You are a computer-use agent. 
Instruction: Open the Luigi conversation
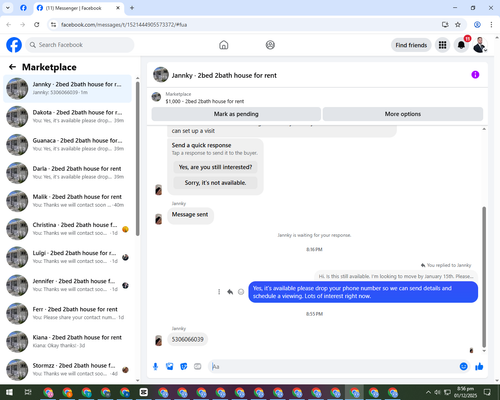tap(67, 257)
